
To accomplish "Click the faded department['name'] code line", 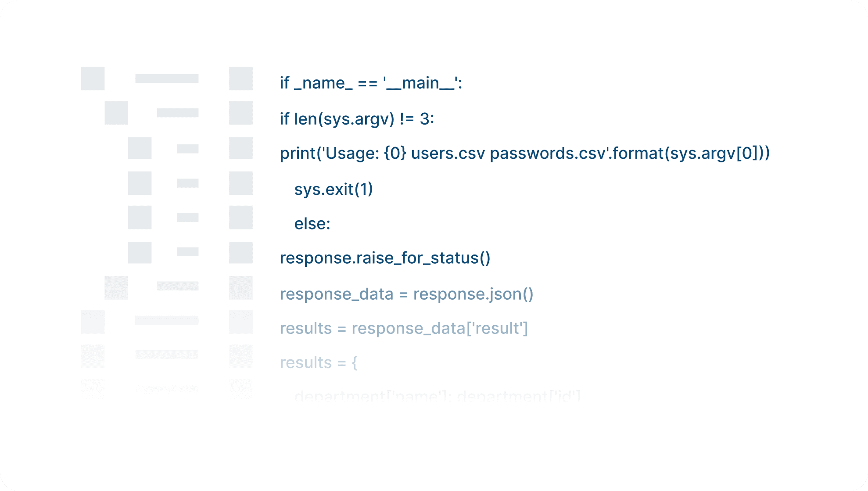I will tap(437, 396).
